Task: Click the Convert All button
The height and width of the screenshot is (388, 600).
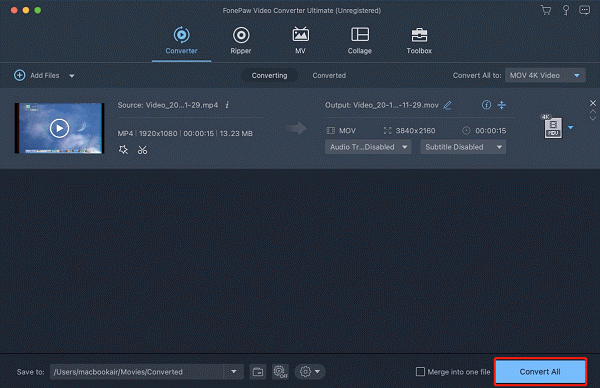Action: [x=540, y=372]
